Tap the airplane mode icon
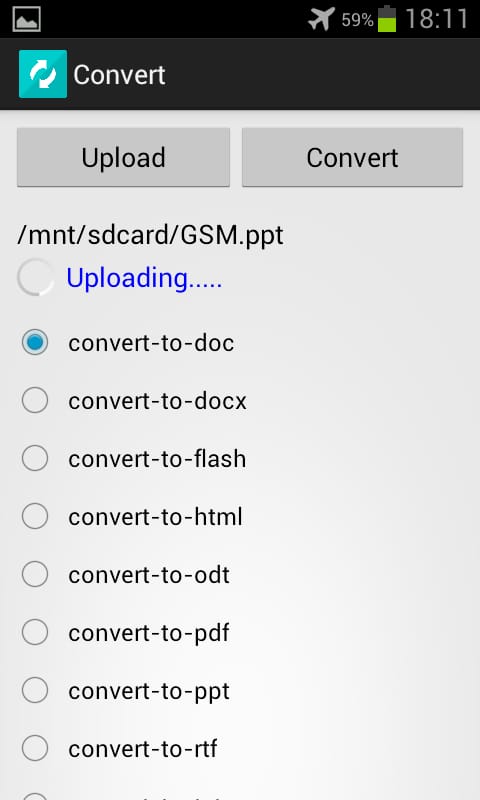Viewport: 480px width, 800px height. pyautogui.click(x=322, y=19)
